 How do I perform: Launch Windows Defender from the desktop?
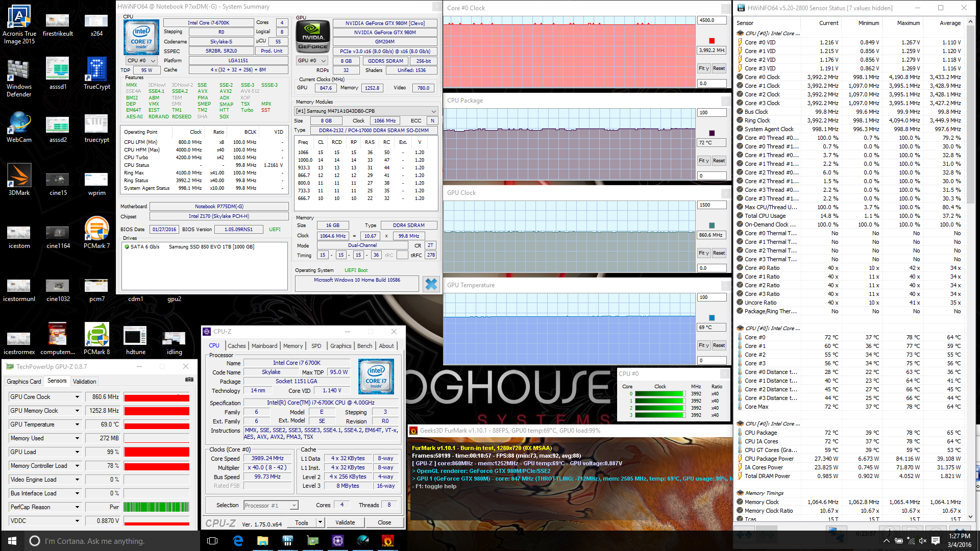point(19,77)
